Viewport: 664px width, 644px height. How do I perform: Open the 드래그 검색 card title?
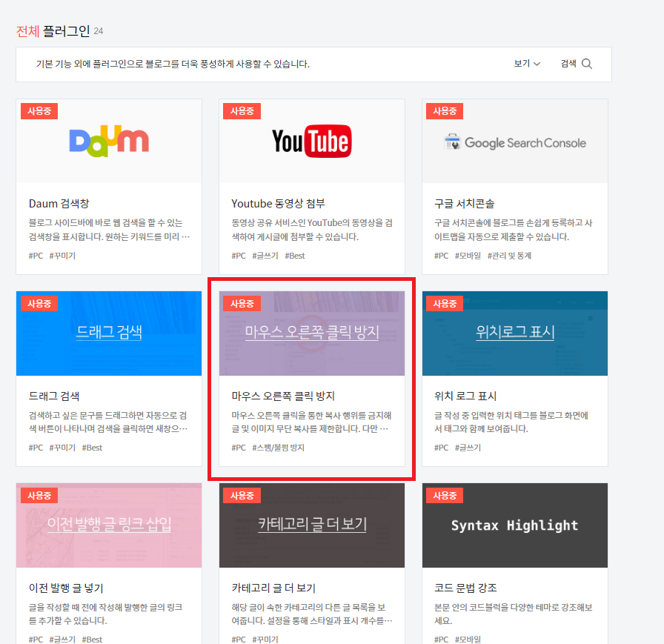tap(54, 396)
